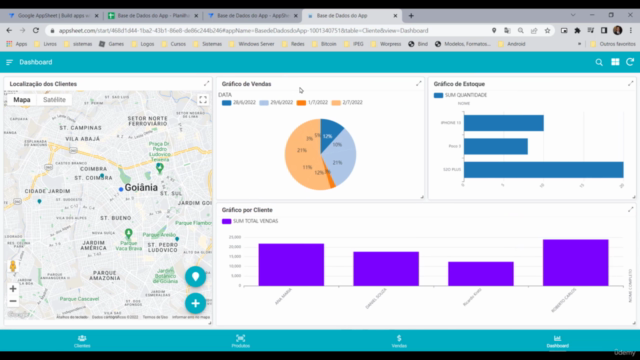The width and height of the screenshot is (640, 360).
Task: Open the Apps bookmark shortcut
Action: [17, 44]
